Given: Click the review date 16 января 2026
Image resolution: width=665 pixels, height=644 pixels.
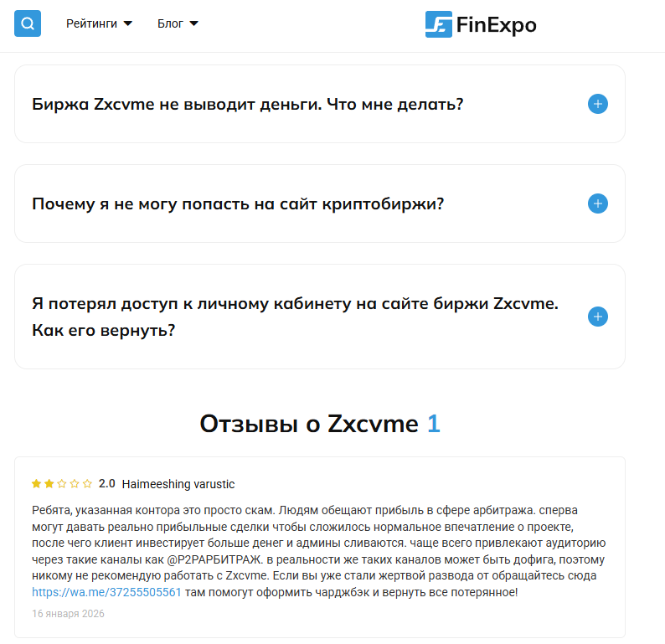Looking at the screenshot, I should pos(68,614).
